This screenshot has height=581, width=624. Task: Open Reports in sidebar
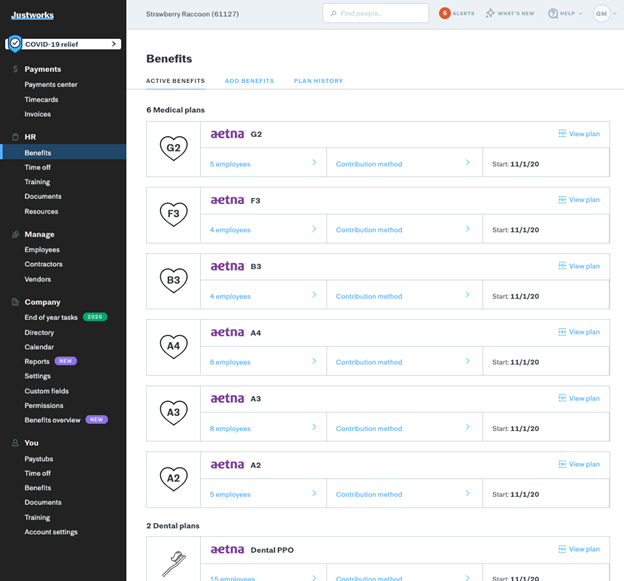click(37, 361)
